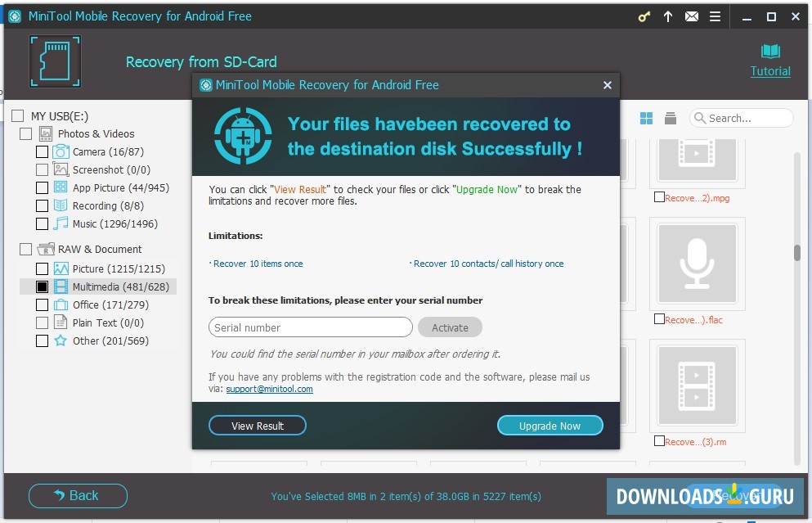This screenshot has height=523, width=812.
Task: Check the App Picture (44/945) checkbox
Action: [42, 187]
